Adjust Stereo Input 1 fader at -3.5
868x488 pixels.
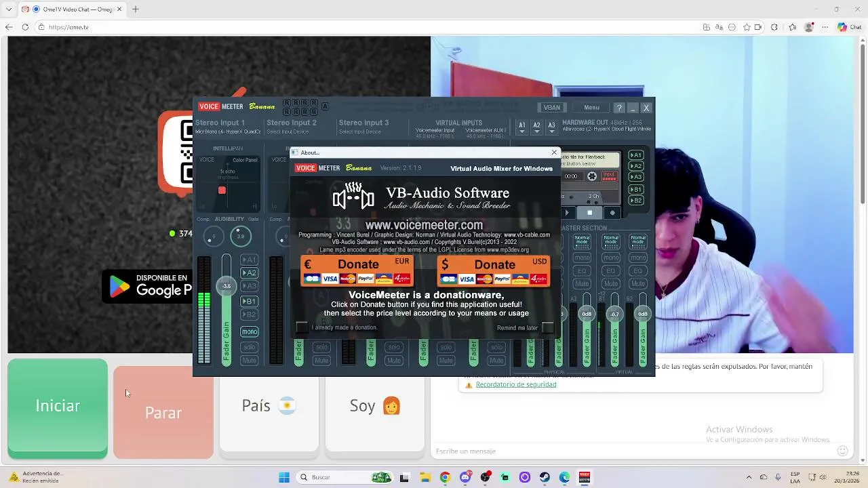coord(226,286)
